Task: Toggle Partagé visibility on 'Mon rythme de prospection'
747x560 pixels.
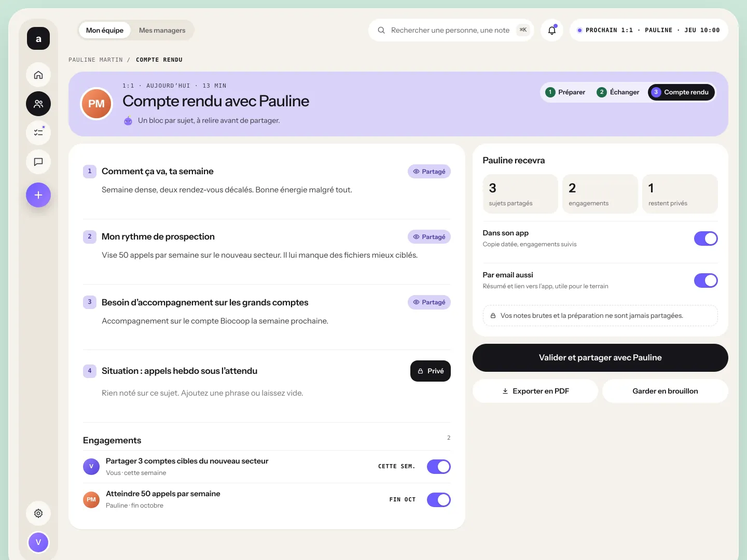Action: (x=429, y=237)
